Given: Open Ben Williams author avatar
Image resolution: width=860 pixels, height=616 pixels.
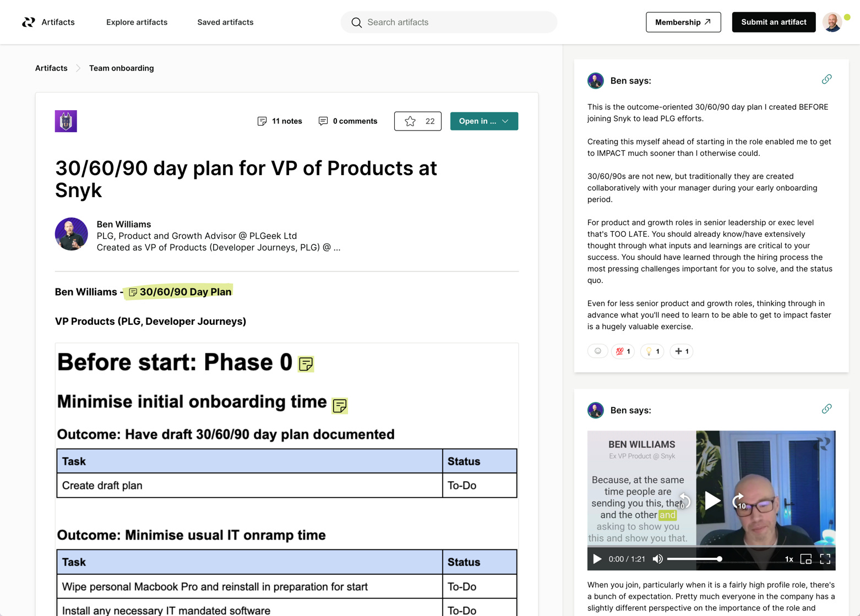Looking at the screenshot, I should pos(72,234).
